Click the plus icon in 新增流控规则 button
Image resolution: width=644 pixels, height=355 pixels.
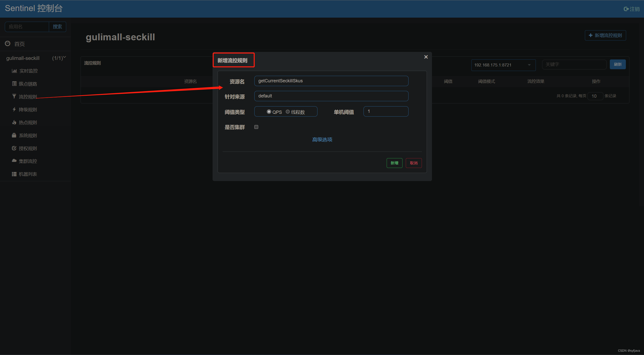click(591, 35)
